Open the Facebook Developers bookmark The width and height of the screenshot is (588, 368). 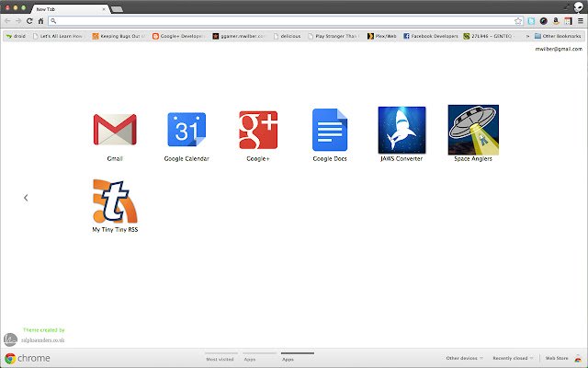431,36
